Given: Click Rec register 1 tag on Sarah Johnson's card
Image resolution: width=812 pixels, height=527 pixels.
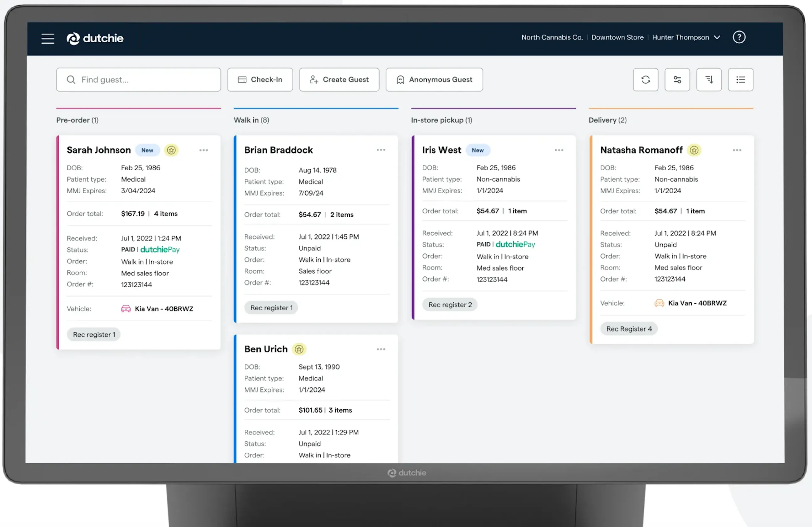Looking at the screenshot, I should click(94, 335).
